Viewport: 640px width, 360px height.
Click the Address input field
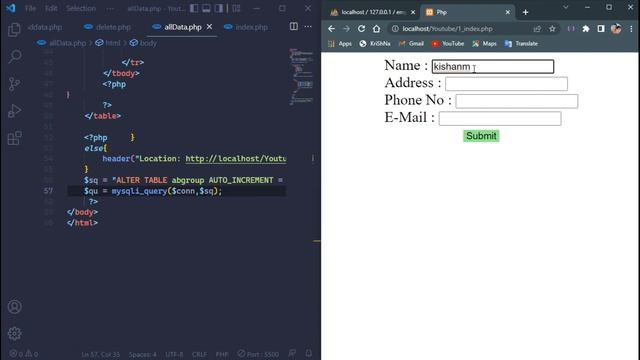point(506,84)
